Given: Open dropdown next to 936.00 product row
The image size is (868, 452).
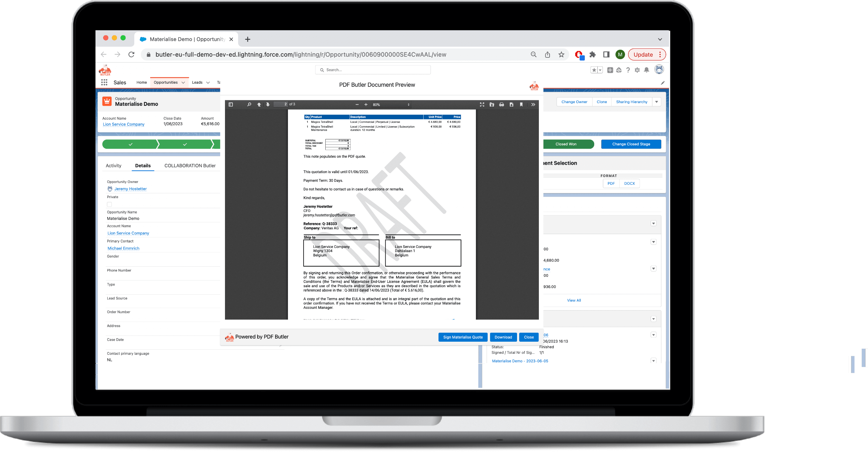Looking at the screenshot, I should [x=653, y=269].
